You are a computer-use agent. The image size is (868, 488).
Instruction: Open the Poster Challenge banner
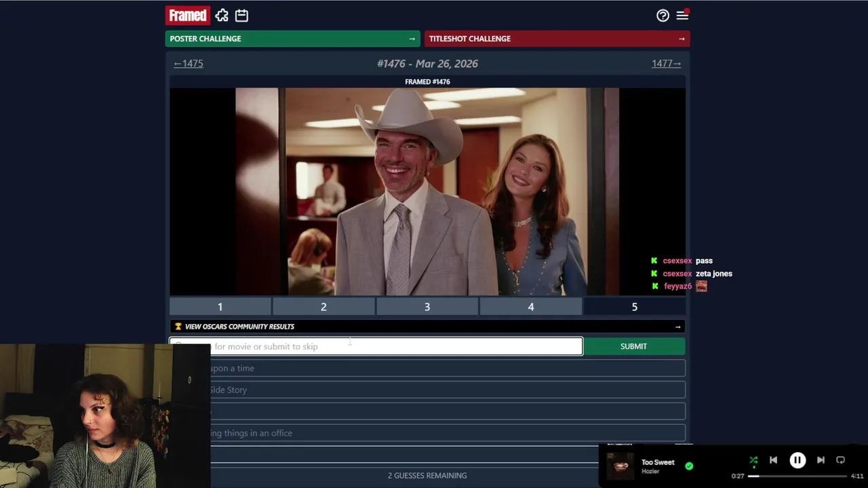coord(293,39)
